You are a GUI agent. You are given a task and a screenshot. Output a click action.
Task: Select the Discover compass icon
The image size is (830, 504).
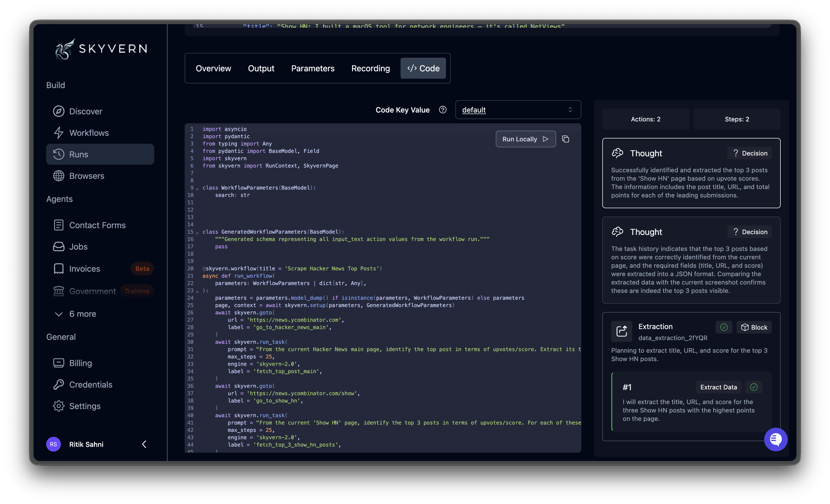click(x=59, y=111)
